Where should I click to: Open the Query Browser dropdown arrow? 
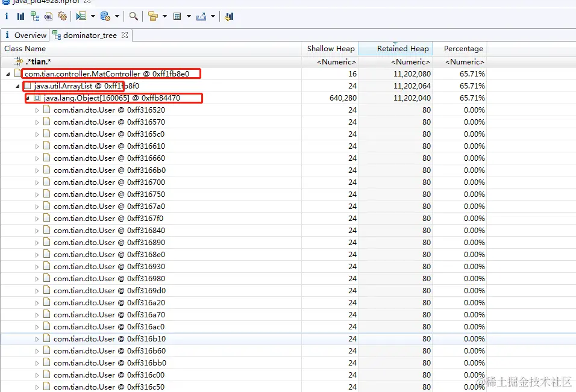tap(117, 16)
